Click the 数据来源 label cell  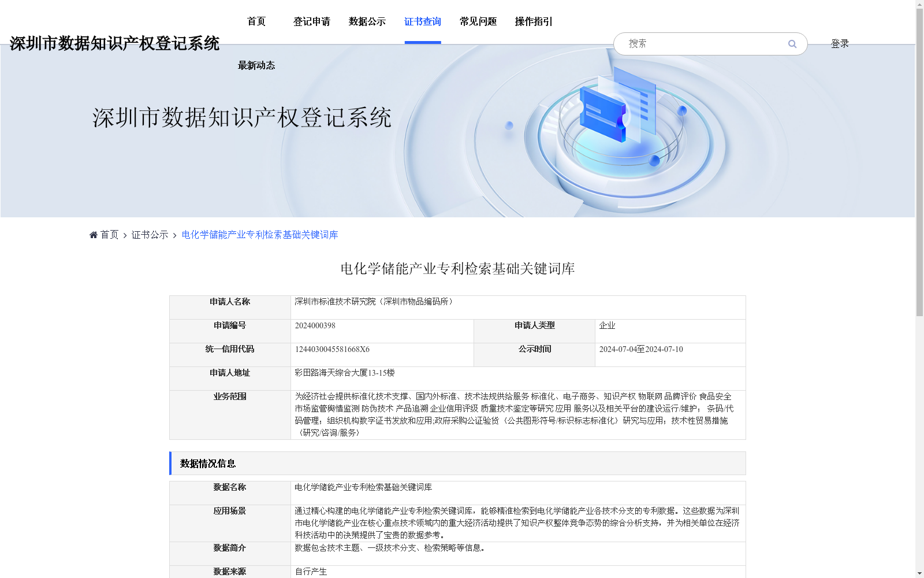coord(230,572)
